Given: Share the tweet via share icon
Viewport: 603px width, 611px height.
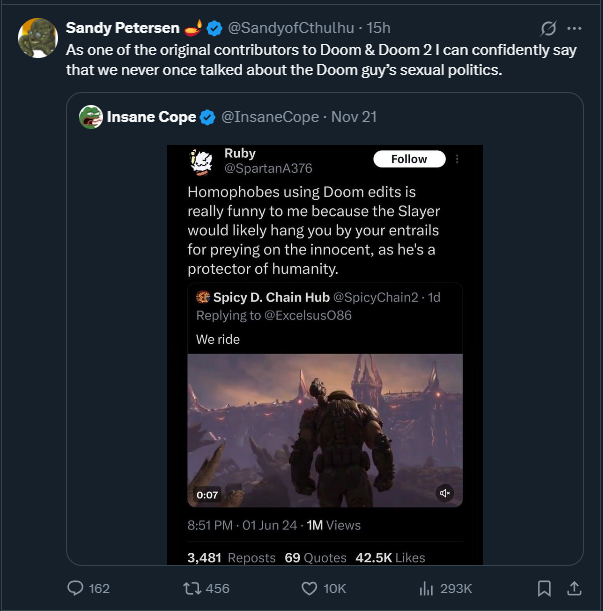Looking at the screenshot, I should (574, 588).
